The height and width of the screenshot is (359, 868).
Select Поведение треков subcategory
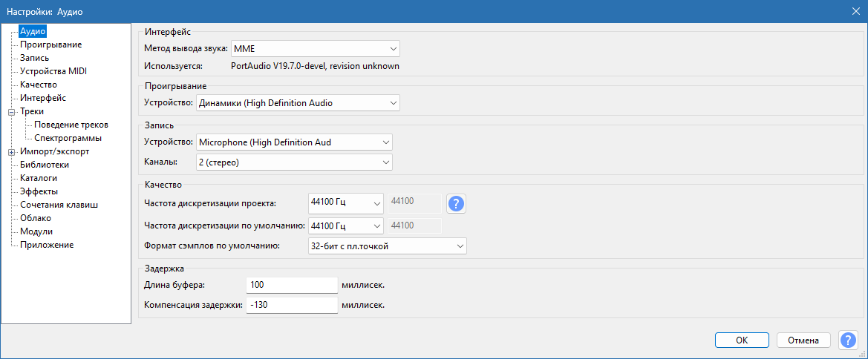coord(71,125)
